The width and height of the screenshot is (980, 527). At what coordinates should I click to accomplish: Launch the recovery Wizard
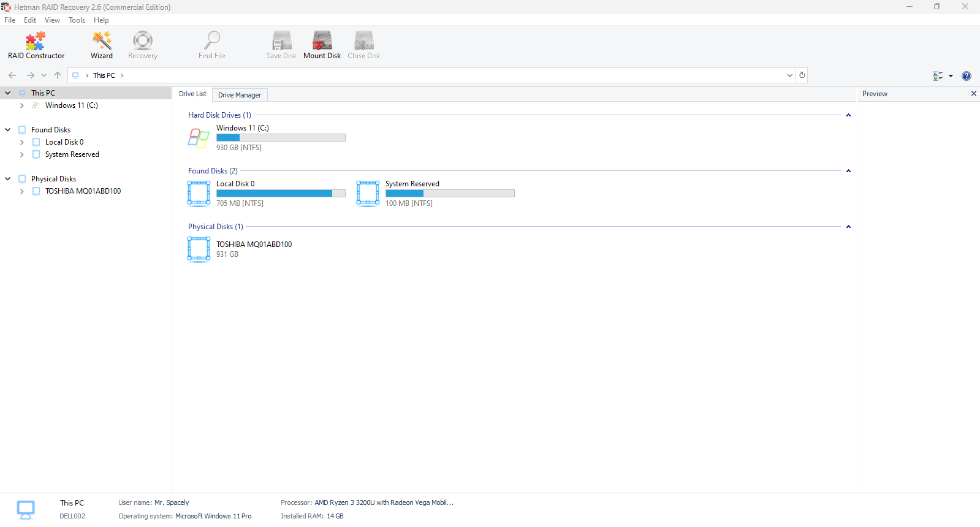coord(102,45)
